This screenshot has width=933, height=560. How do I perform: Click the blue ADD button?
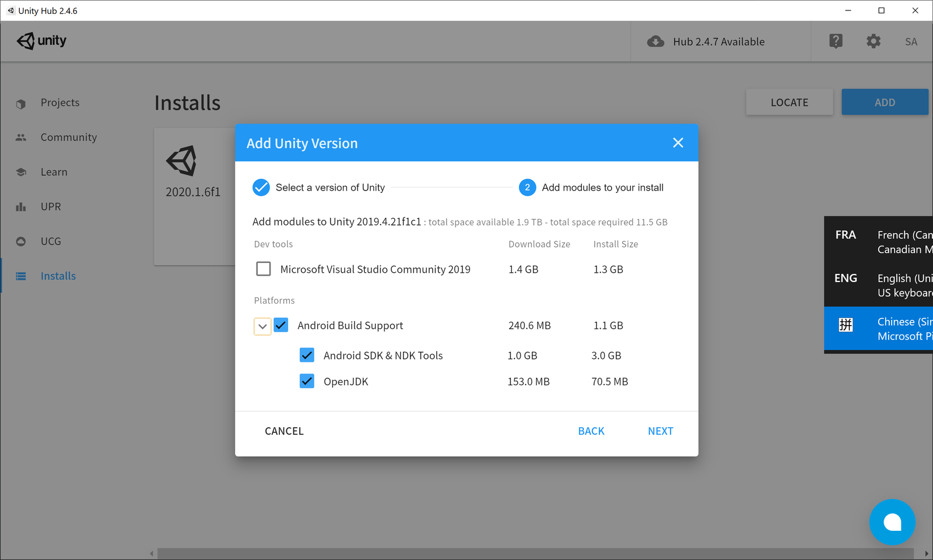885,102
